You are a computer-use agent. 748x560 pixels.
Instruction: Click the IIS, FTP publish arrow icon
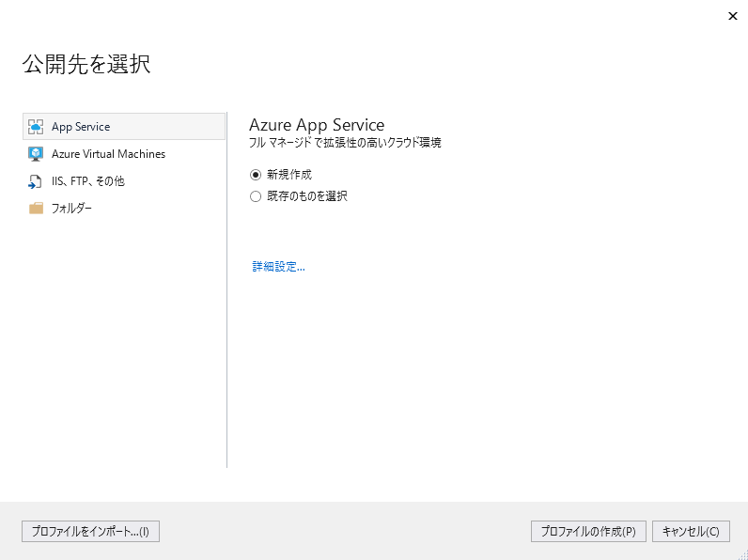pyautogui.click(x=36, y=181)
